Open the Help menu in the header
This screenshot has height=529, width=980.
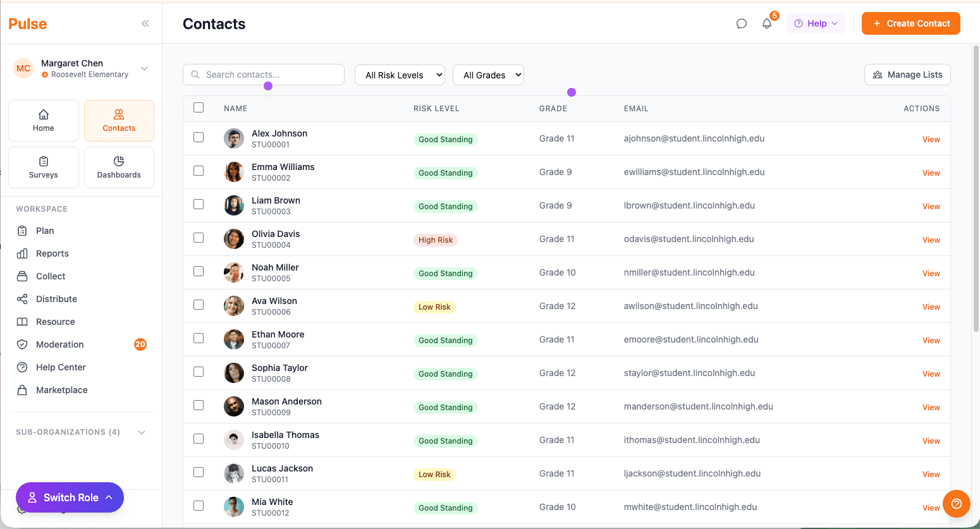(815, 23)
